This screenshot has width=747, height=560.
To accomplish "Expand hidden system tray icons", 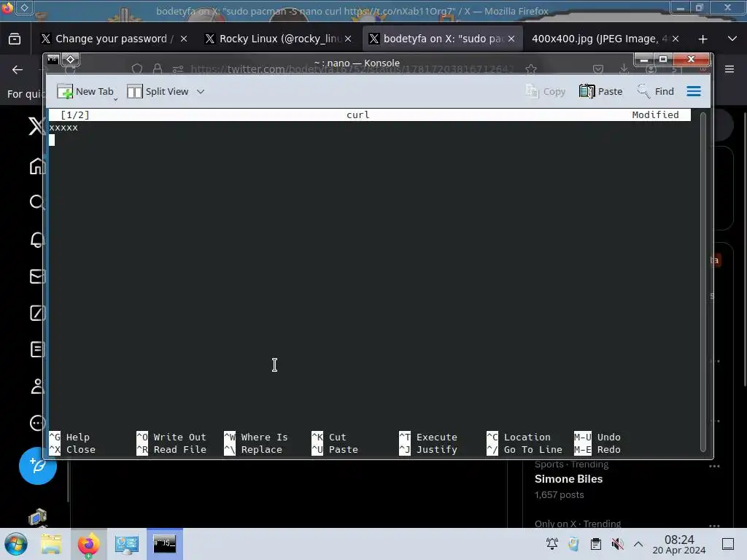I will click(x=638, y=544).
